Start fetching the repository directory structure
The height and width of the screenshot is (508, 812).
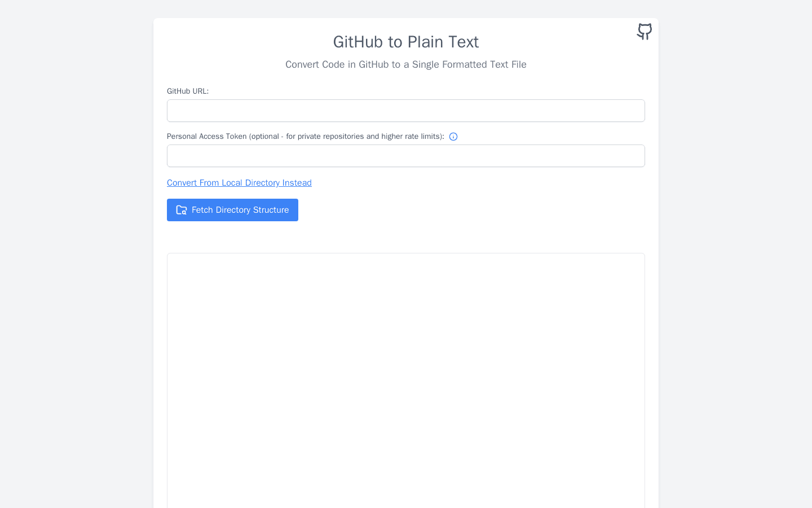[x=232, y=209]
